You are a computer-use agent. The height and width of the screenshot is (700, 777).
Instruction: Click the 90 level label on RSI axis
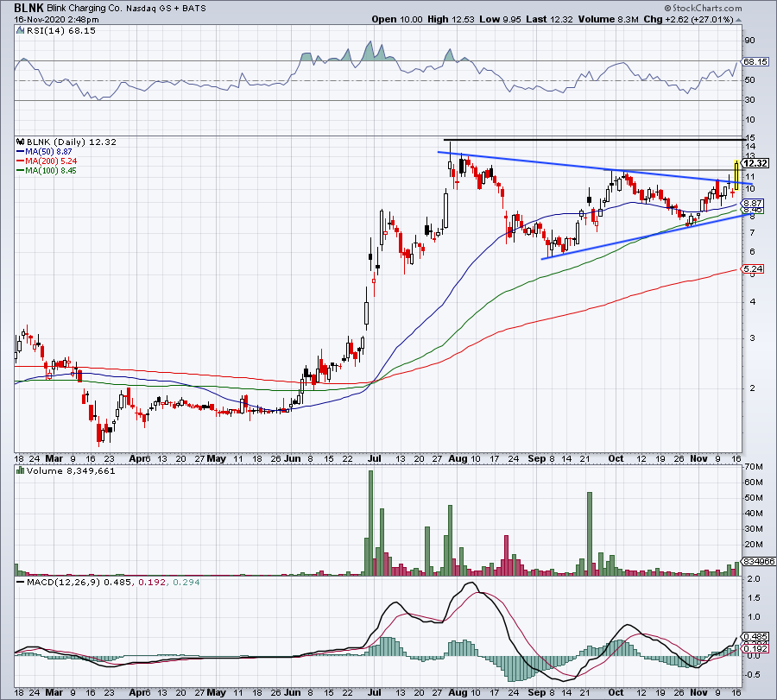(749, 41)
